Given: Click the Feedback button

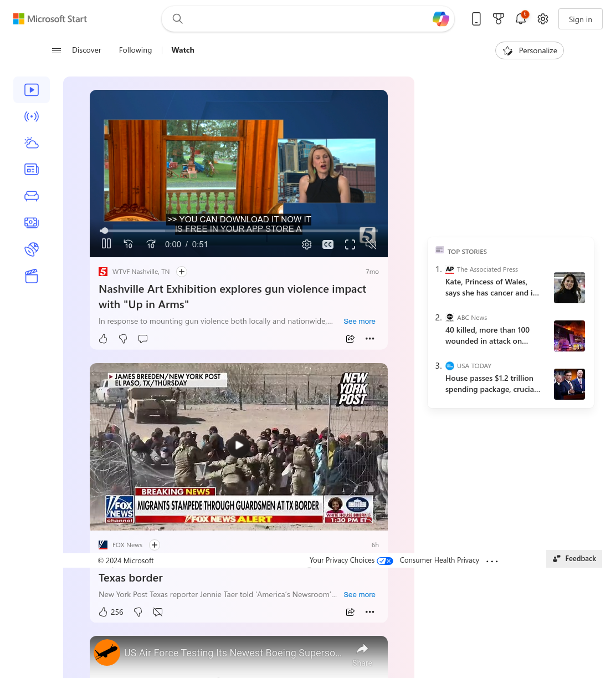Looking at the screenshot, I should coord(574,559).
